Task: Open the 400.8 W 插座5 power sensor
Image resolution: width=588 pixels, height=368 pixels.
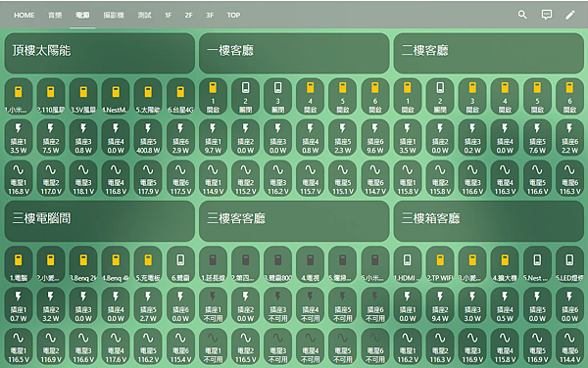Action: tap(148, 137)
